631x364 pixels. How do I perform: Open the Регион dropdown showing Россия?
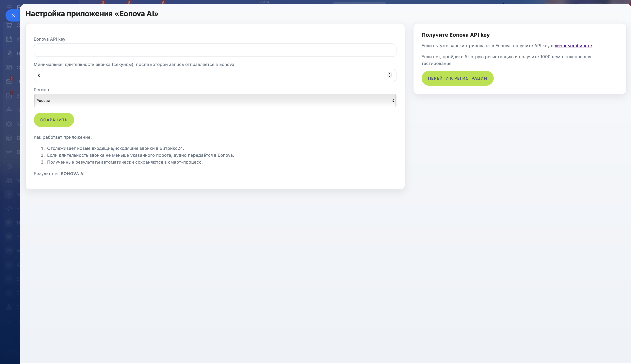coord(215,101)
